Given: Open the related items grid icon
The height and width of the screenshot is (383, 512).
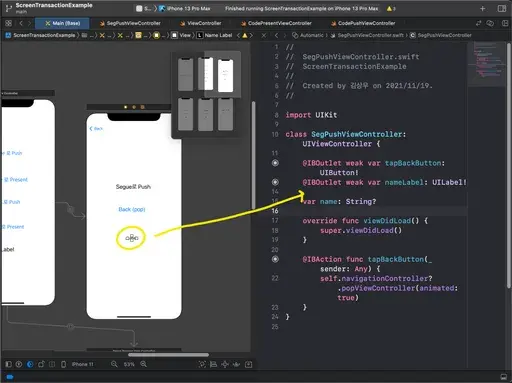Looking at the screenshot, I should 8,23.
